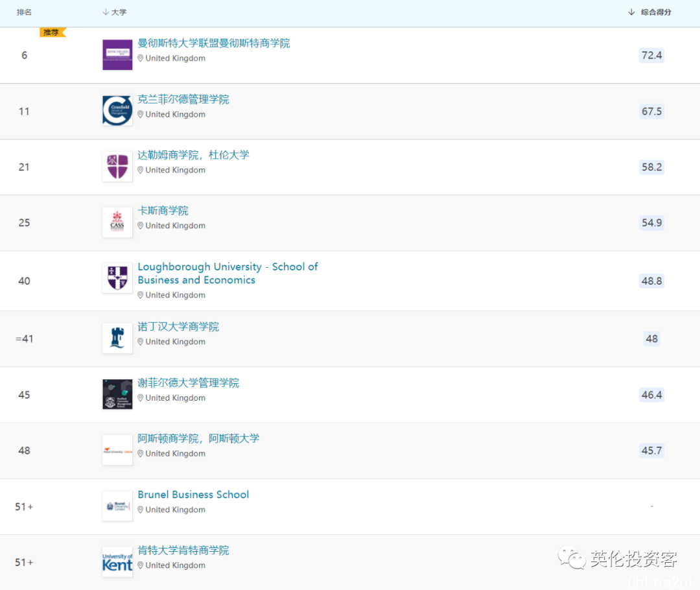Select the score 54.9

click(652, 222)
